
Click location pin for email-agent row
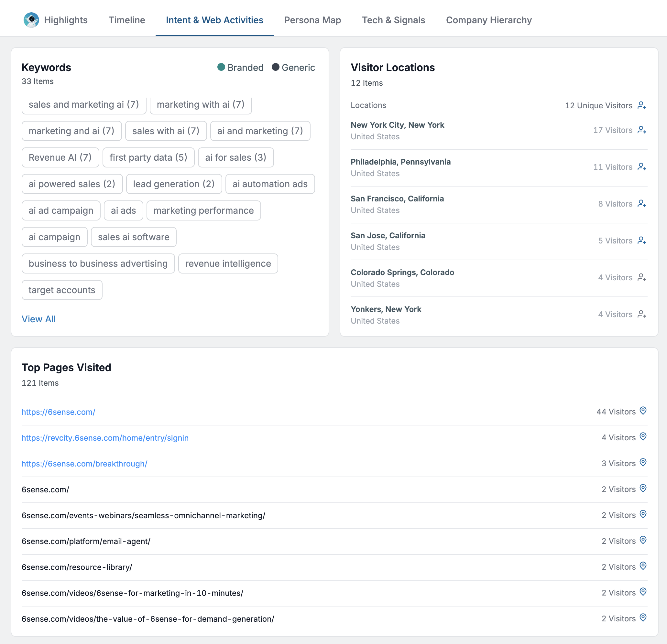coord(643,540)
